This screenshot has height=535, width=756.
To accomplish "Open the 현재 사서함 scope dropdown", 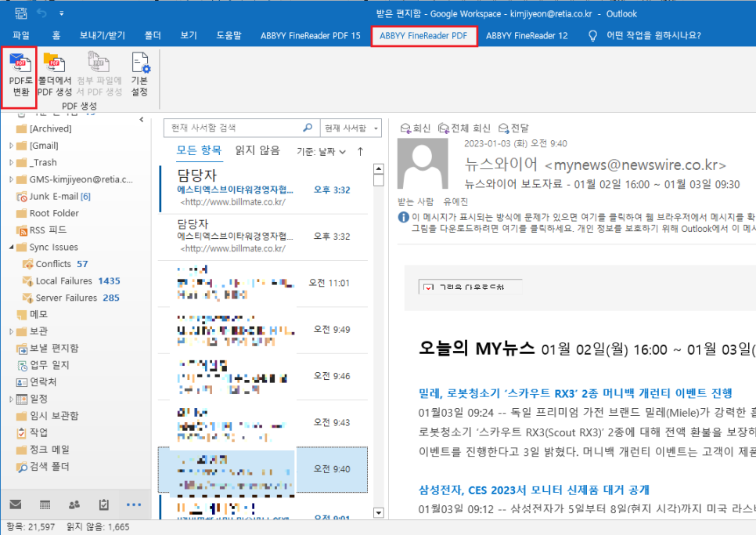I will [x=351, y=128].
